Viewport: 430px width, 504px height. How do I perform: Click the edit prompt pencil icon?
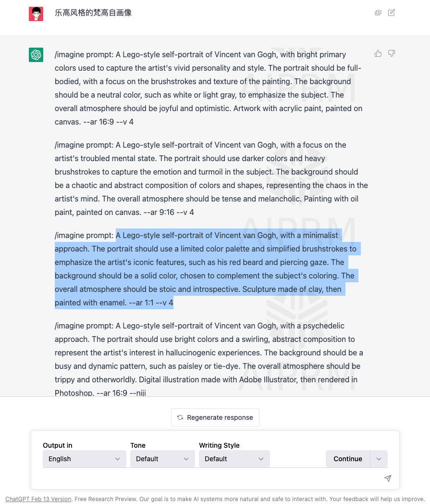[x=392, y=13]
